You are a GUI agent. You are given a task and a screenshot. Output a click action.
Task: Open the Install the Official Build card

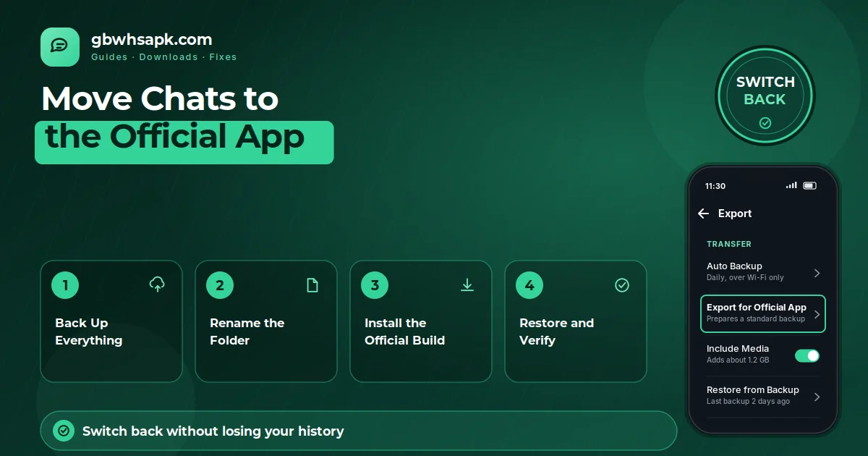tap(421, 321)
